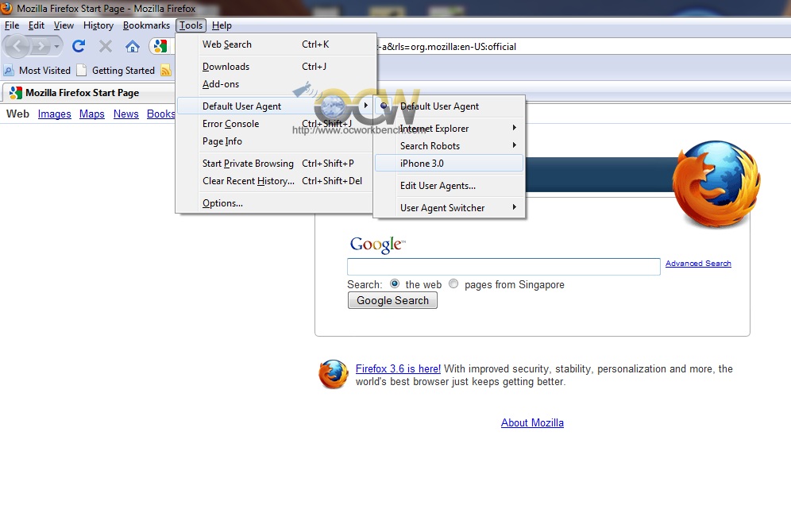Click small Firefox icon beside the 3.6 announcement
791x532 pixels.
pyautogui.click(x=333, y=374)
